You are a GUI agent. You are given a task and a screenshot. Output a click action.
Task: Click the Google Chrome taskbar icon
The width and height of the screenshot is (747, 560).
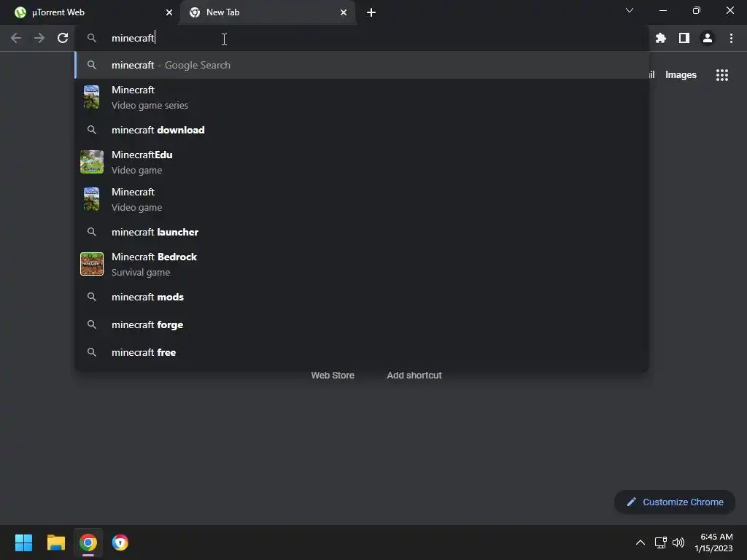(88, 542)
